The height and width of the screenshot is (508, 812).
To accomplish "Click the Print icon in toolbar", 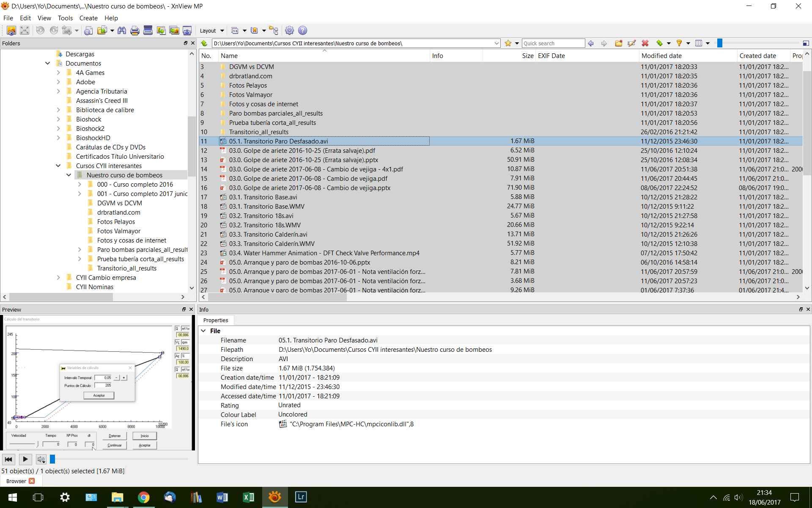I will click(x=135, y=30).
